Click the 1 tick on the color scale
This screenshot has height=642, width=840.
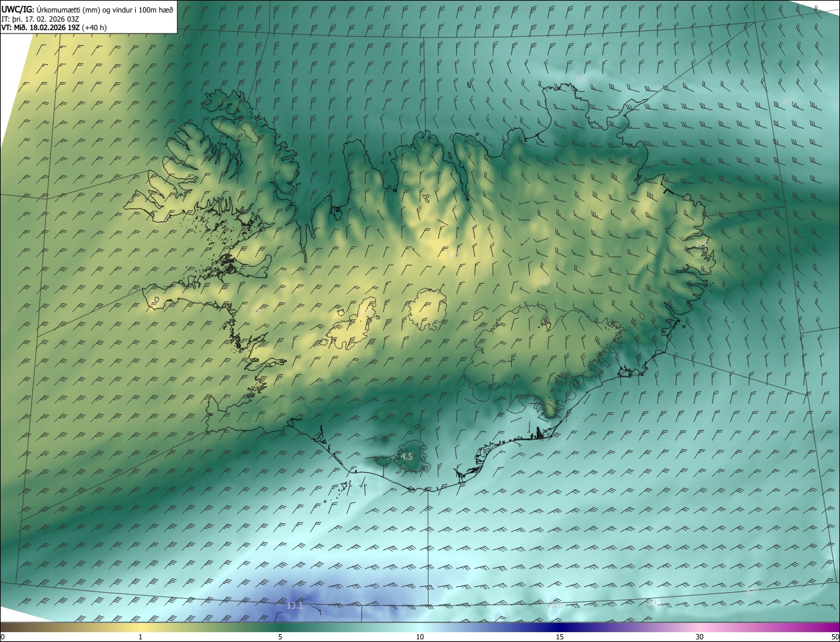click(140, 637)
